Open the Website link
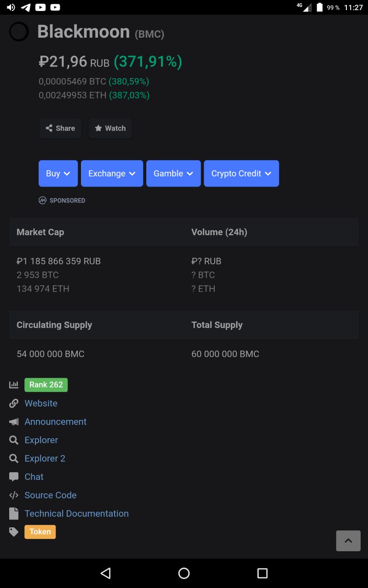This screenshot has width=368, height=588. (x=41, y=403)
